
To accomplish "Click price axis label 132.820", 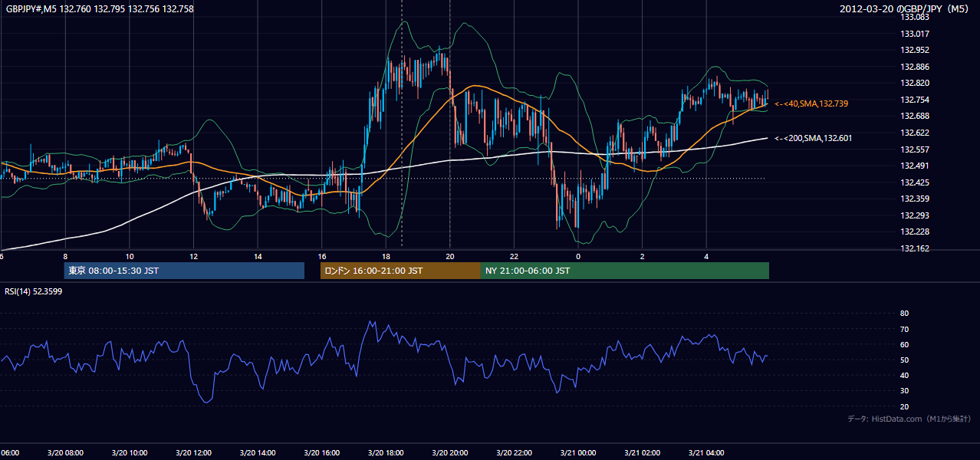I will pyautogui.click(x=914, y=83).
